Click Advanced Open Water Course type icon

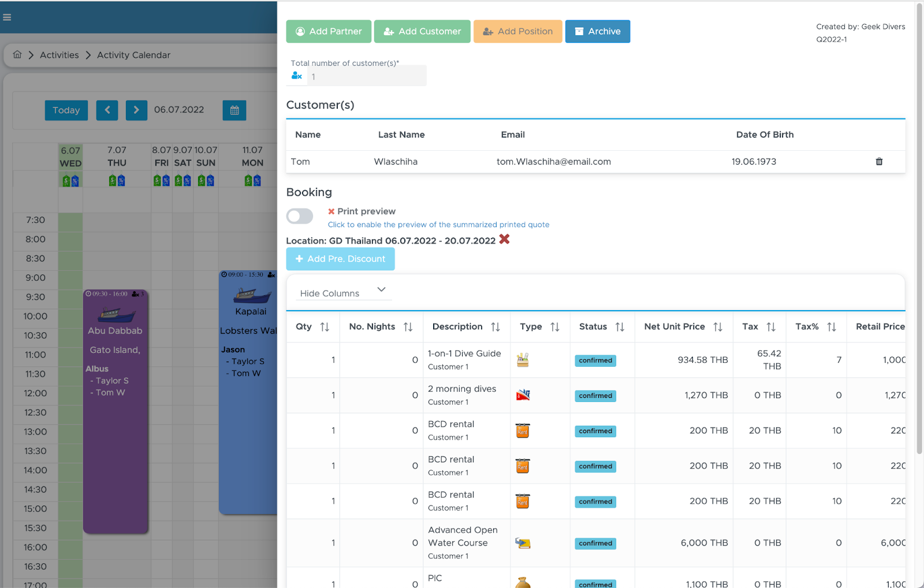click(x=523, y=543)
